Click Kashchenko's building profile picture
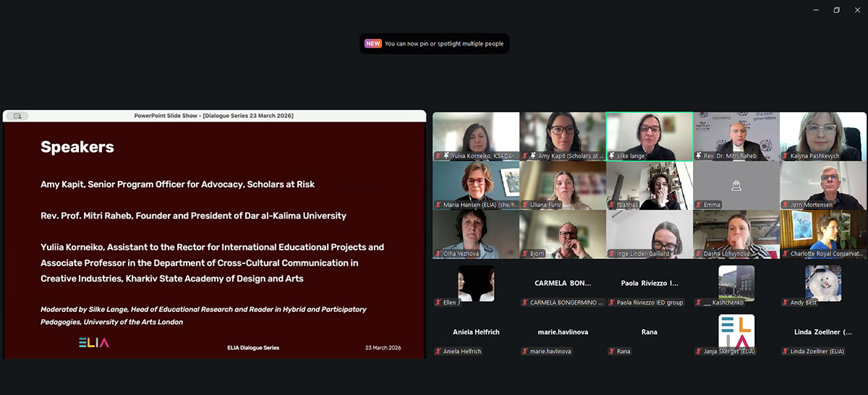Viewport: 868px width, 395px height. click(736, 283)
